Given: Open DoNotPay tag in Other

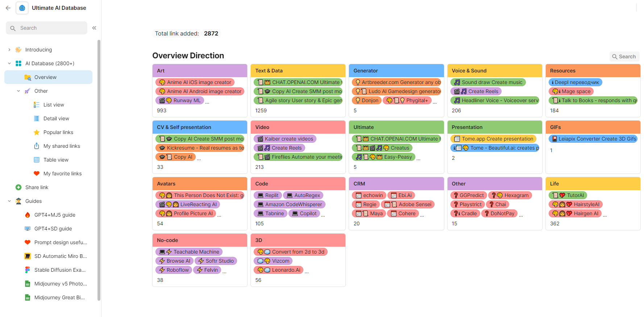Looking at the screenshot, I should tap(499, 213).
